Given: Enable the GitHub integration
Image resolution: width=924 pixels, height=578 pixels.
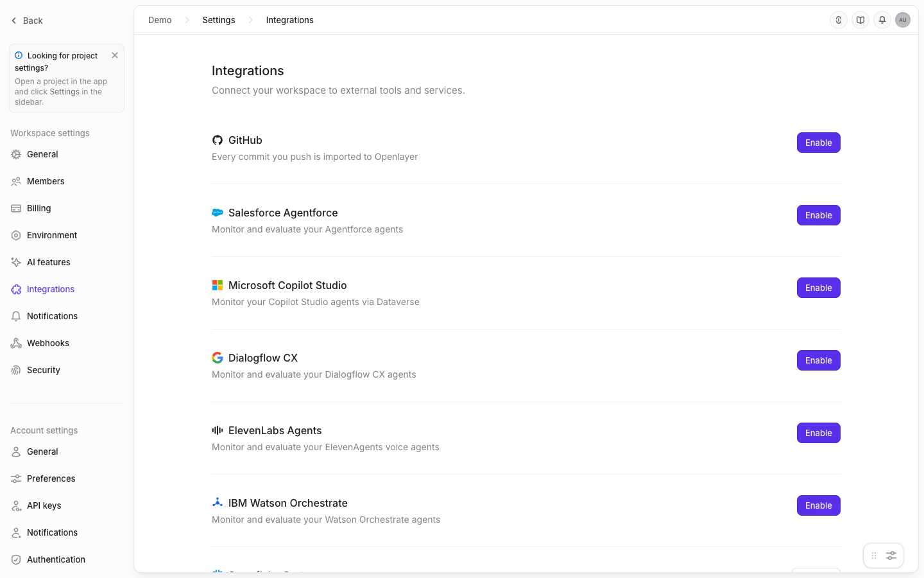Looking at the screenshot, I should [819, 143].
